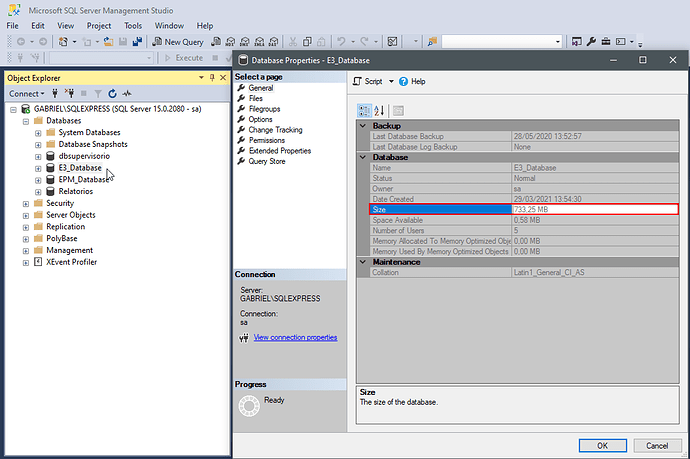Select the Options page
The image size is (690, 459).
(261, 119)
